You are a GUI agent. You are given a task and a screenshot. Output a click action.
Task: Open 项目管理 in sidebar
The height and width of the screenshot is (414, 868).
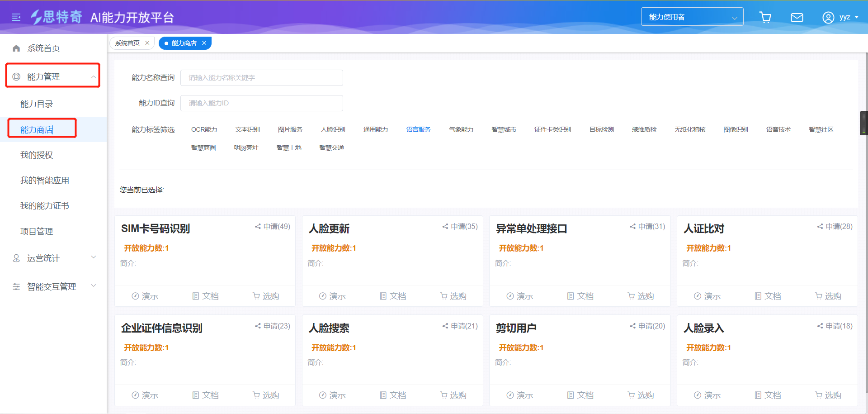37,232
